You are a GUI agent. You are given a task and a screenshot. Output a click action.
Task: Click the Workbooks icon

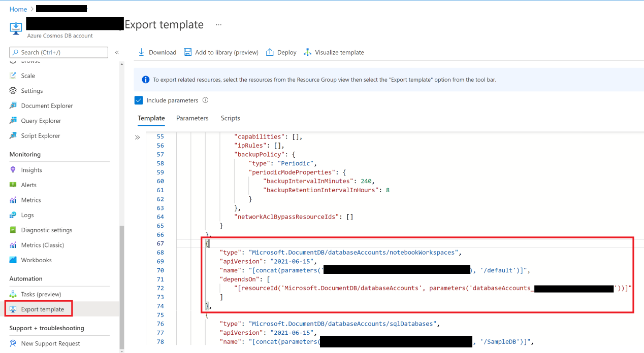(x=13, y=260)
